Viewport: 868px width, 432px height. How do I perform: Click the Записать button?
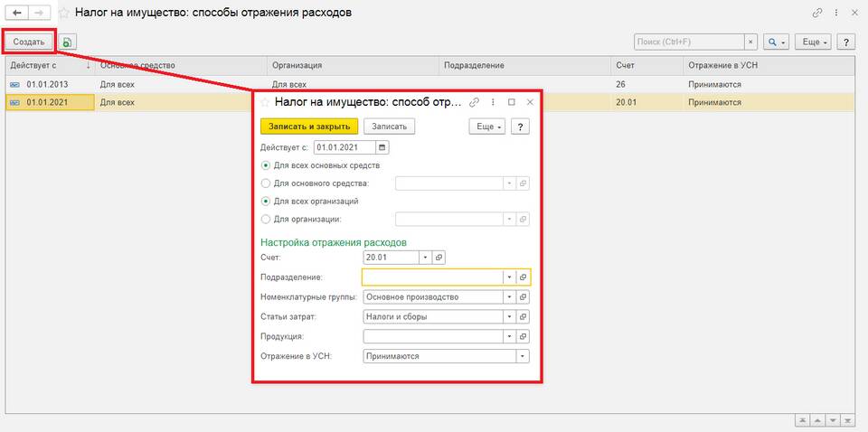point(389,127)
